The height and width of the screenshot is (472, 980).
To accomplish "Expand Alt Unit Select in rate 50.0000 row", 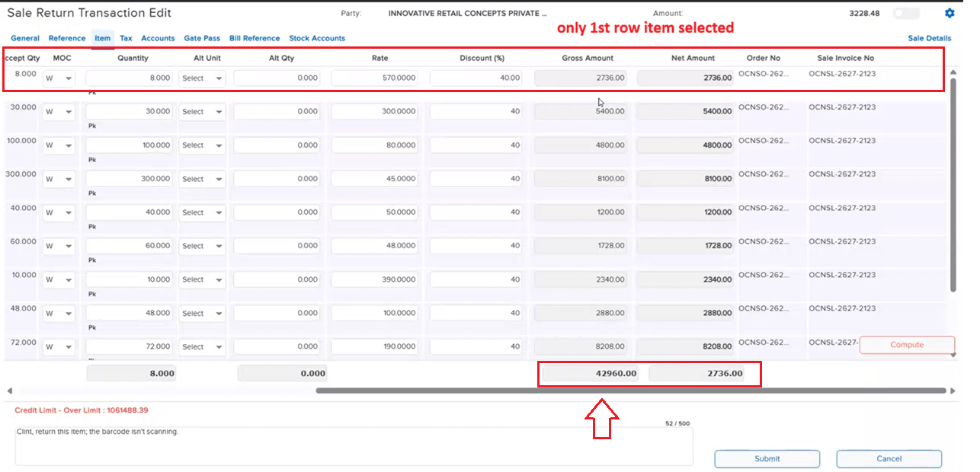I will (x=202, y=212).
